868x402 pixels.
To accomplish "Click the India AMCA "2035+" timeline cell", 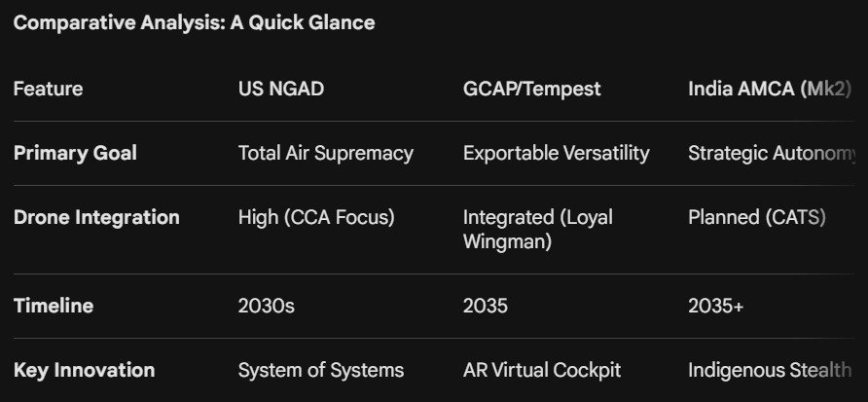I will pyautogui.click(x=715, y=306).
